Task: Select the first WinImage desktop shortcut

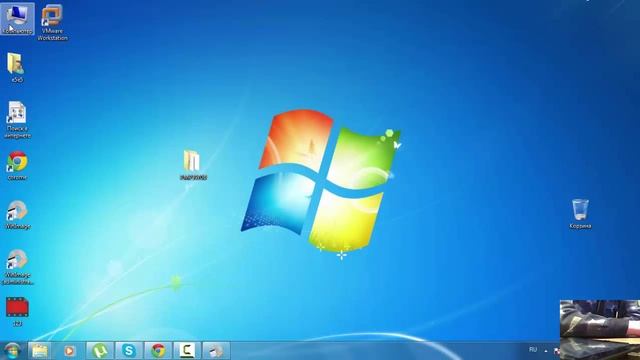Action: (18, 215)
